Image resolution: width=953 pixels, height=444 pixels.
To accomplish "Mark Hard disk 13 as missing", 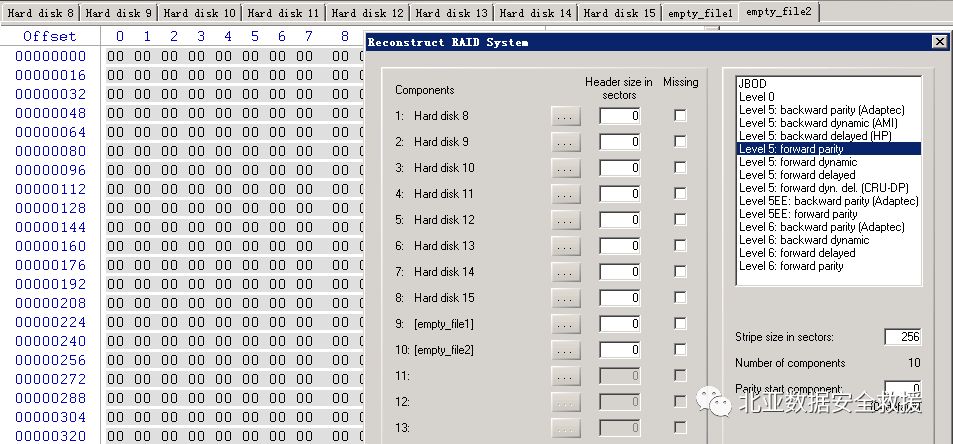I will pos(680,245).
